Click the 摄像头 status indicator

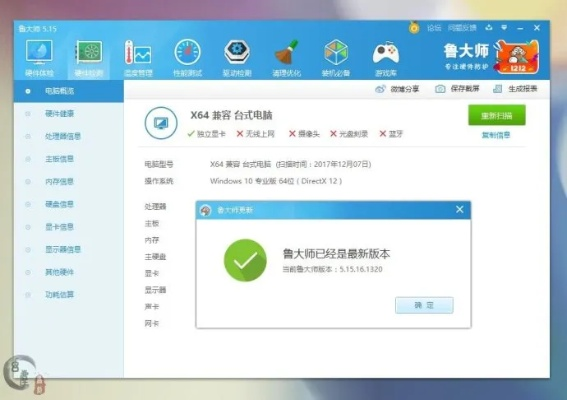(x=304, y=134)
